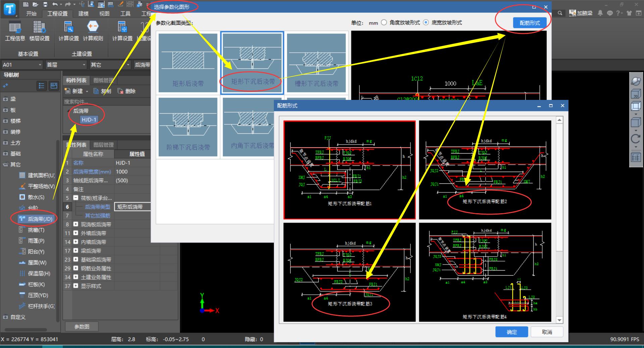
Task: Expand 现浇板后浇带 property group
Action: [76, 224]
